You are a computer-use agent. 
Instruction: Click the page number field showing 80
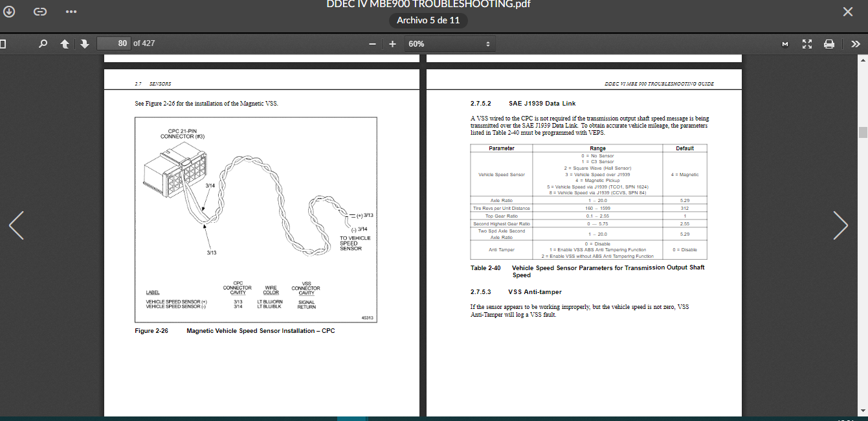click(113, 43)
